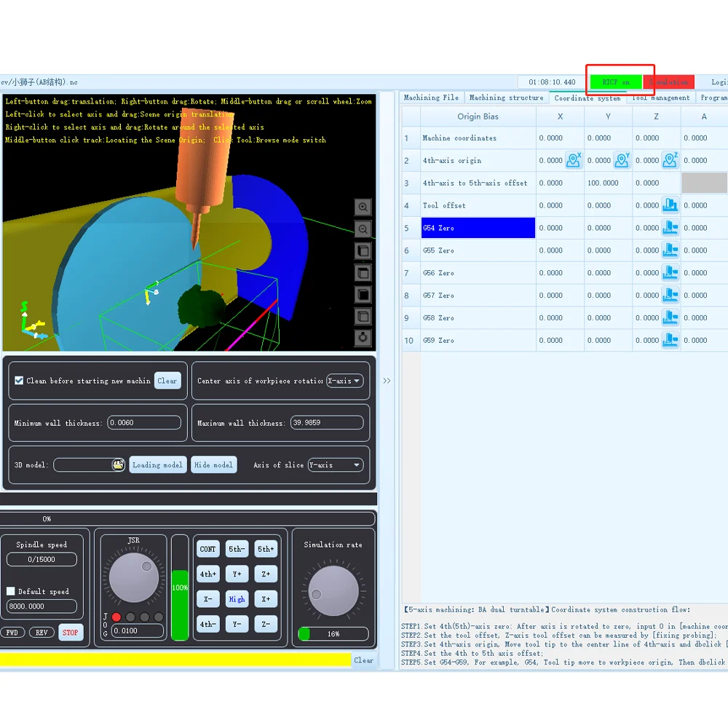This screenshot has width=728, height=728.
Task: Set 4th-axis origin Y with locator icon
Action: tap(622, 160)
